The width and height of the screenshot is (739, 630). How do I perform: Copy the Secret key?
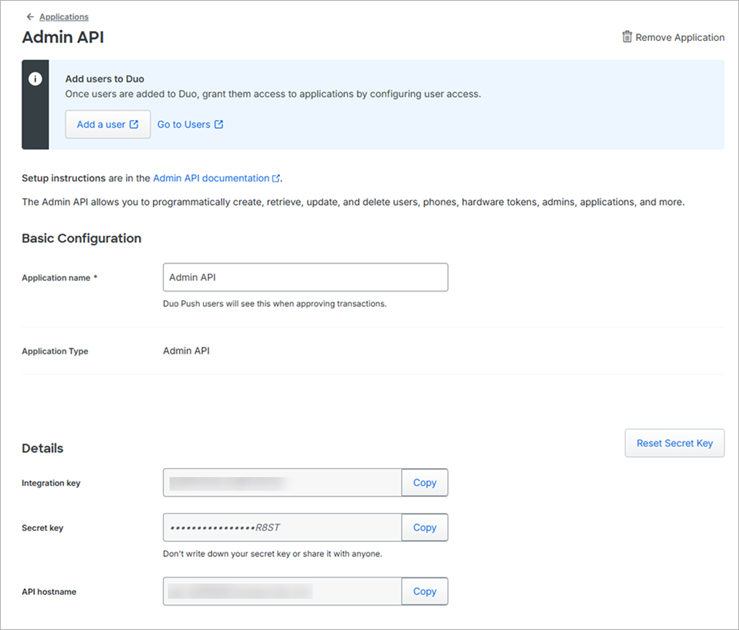coord(425,527)
